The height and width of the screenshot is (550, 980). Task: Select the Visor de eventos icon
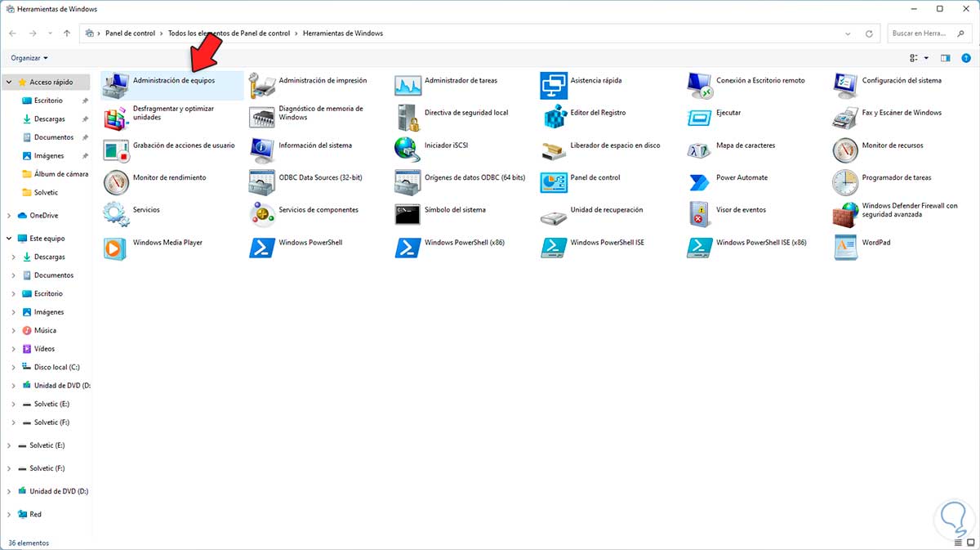click(x=700, y=214)
